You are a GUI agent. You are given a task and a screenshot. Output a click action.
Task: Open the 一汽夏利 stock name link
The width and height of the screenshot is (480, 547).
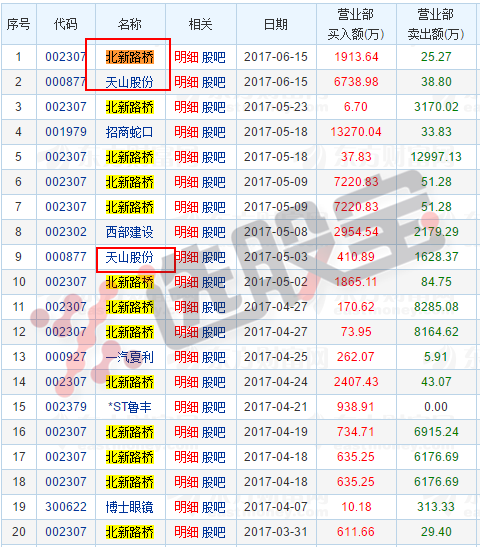click(129, 357)
